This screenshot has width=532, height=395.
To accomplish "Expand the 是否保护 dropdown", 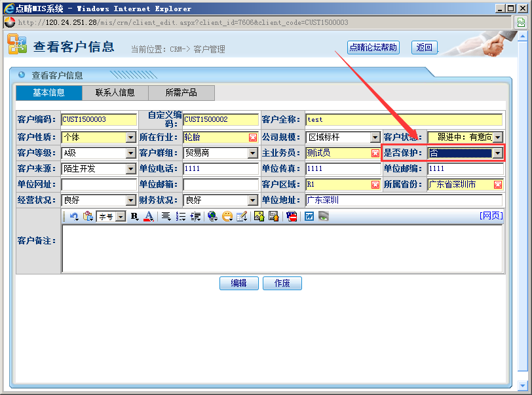I will coord(498,153).
